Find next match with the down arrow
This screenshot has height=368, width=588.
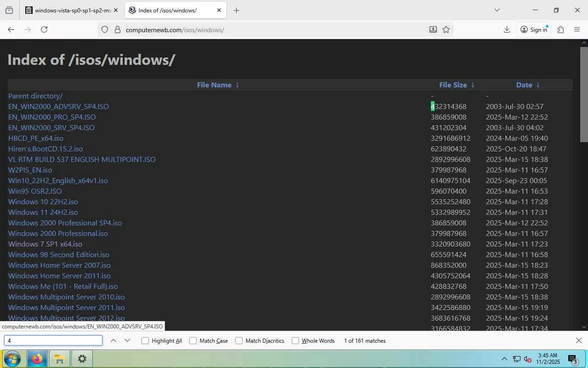[x=127, y=340]
